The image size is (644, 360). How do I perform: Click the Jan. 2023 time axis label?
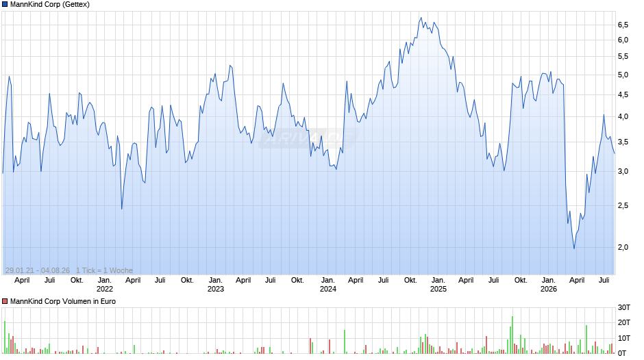click(216, 285)
